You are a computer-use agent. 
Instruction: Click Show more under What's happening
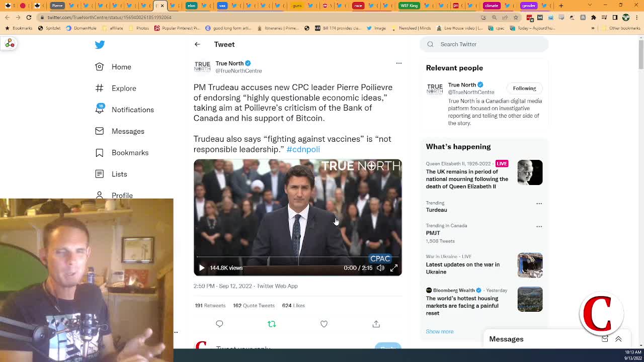click(440, 331)
